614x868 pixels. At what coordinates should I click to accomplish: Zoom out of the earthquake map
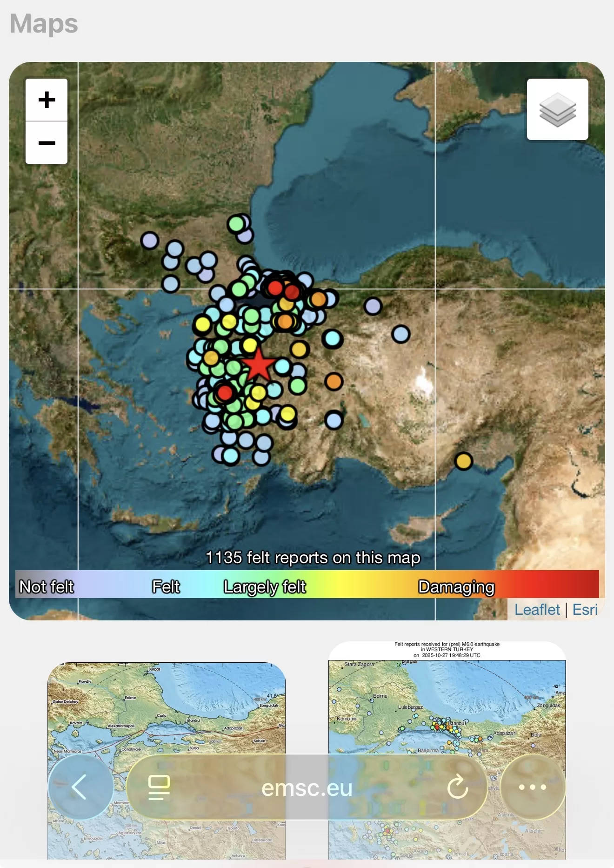(47, 143)
